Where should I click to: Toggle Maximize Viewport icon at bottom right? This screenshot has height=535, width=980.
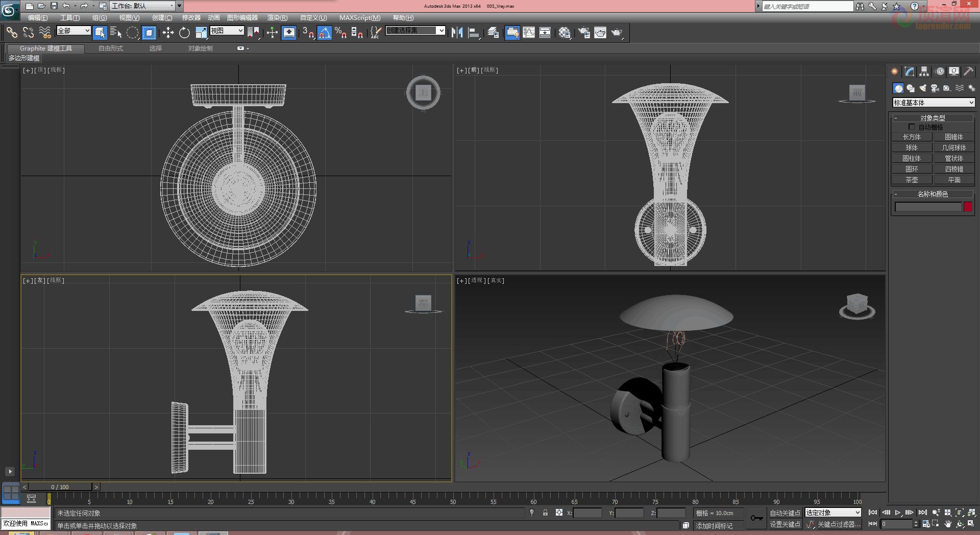pyautogui.click(x=970, y=524)
